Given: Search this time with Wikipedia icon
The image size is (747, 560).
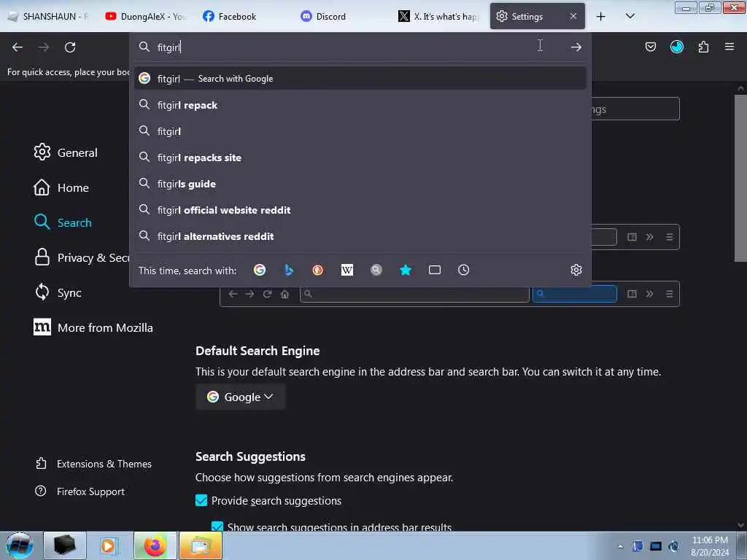Looking at the screenshot, I should click(347, 270).
